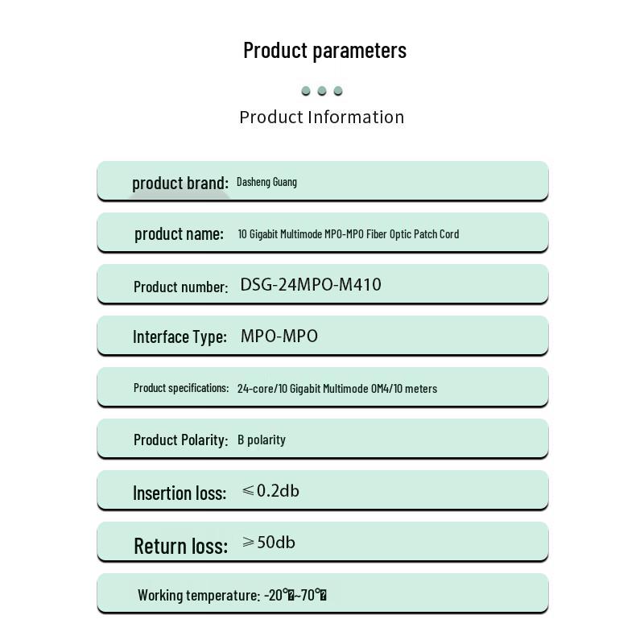Click the Product specifications label
Screen dimensions: 644x644
[x=181, y=388]
